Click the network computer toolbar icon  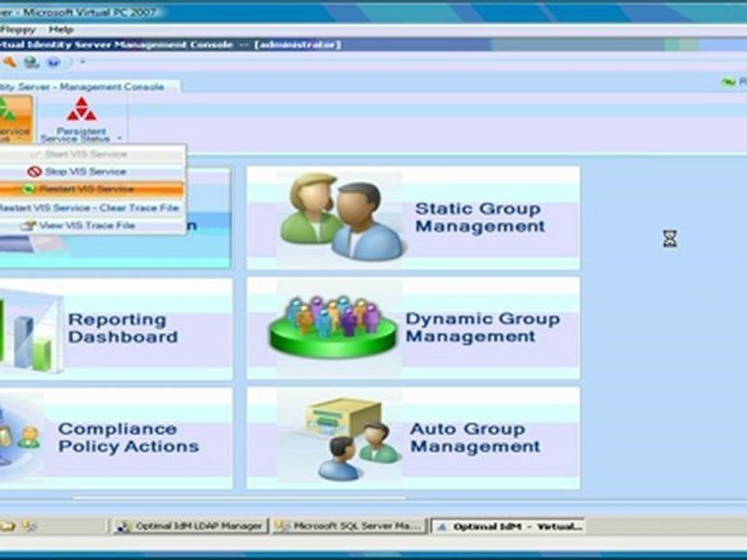click(32, 62)
